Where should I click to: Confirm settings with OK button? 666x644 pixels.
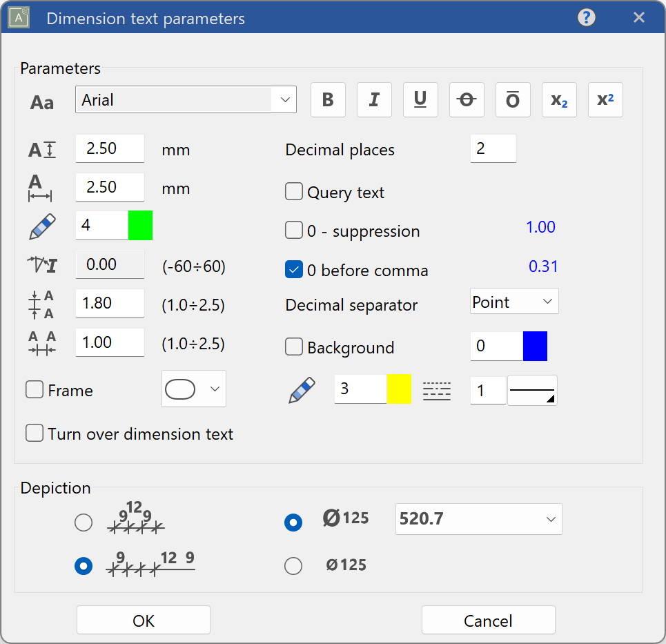143,619
